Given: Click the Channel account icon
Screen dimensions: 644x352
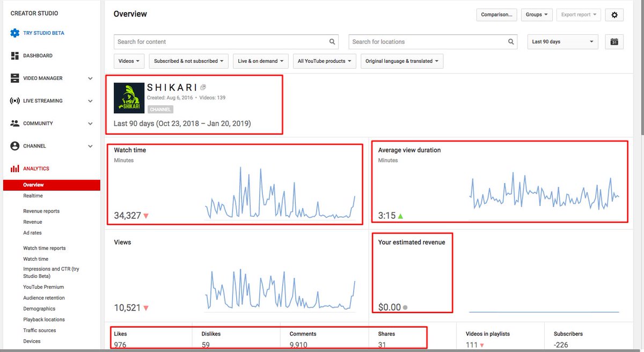Looking at the screenshot, I should coord(14,146).
